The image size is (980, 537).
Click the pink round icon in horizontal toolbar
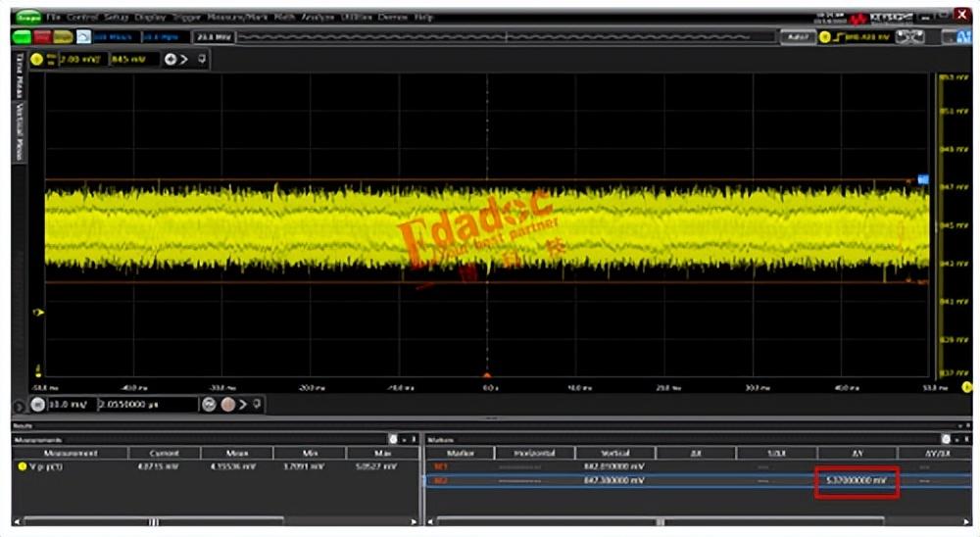point(228,405)
